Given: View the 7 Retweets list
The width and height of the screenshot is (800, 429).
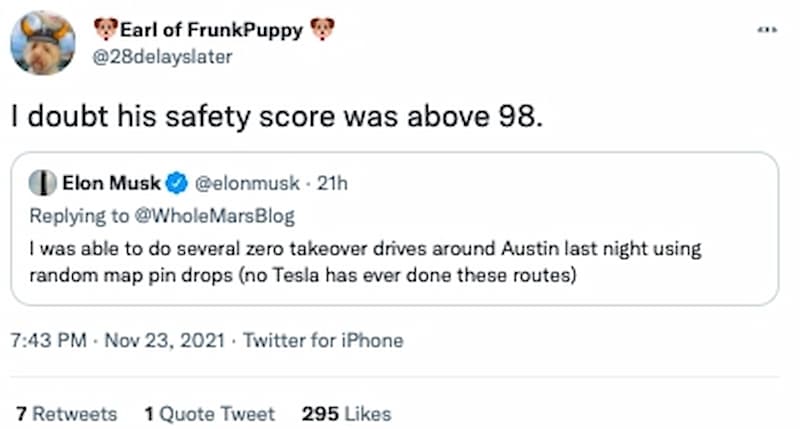Looking at the screenshot, I should point(66,413).
